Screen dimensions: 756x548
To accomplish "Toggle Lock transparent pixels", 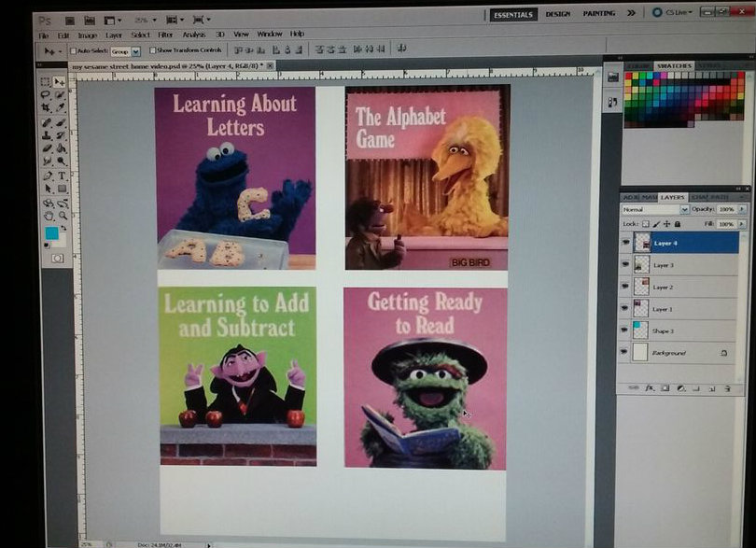I will coord(646,224).
